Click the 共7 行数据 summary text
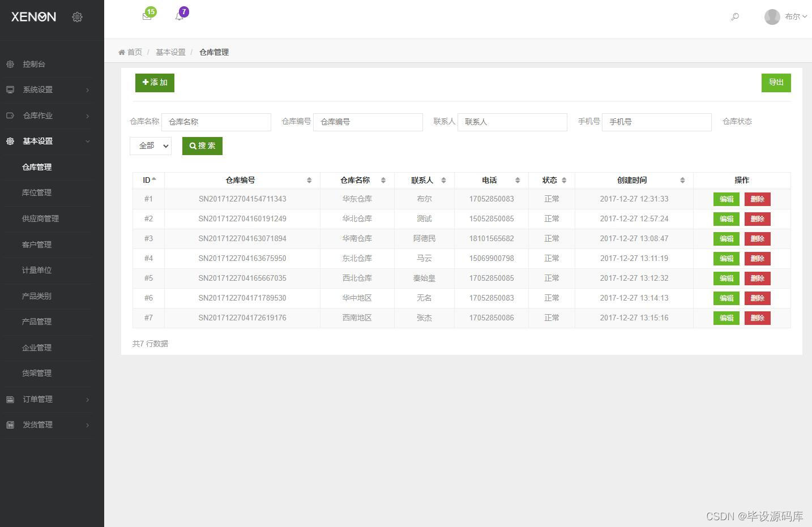The width and height of the screenshot is (812, 527). (150, 344)
